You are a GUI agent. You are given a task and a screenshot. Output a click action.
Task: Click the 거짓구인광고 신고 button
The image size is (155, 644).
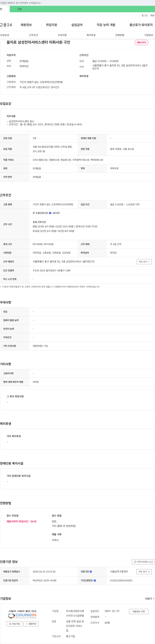click(x=143, y=562)
